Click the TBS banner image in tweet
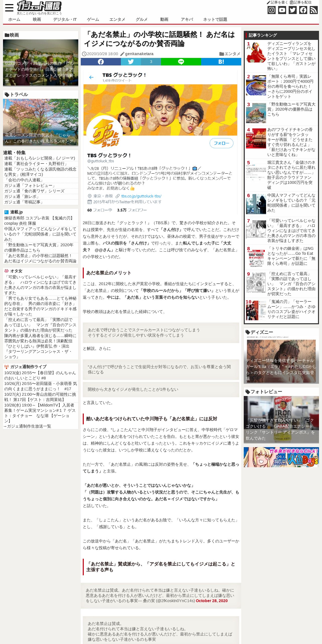Image resolution: width=322 pixels, height=644 pixels. (x=160, y=110)
